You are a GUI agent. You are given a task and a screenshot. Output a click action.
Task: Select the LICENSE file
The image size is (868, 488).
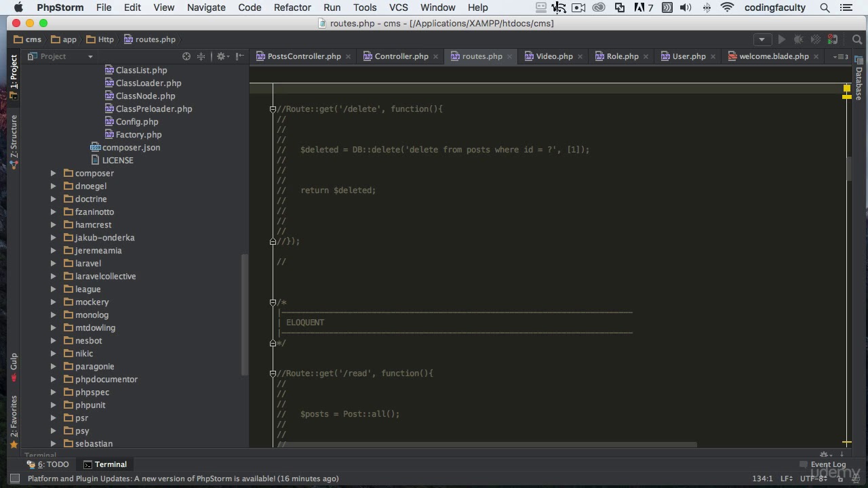click(113, 160)
